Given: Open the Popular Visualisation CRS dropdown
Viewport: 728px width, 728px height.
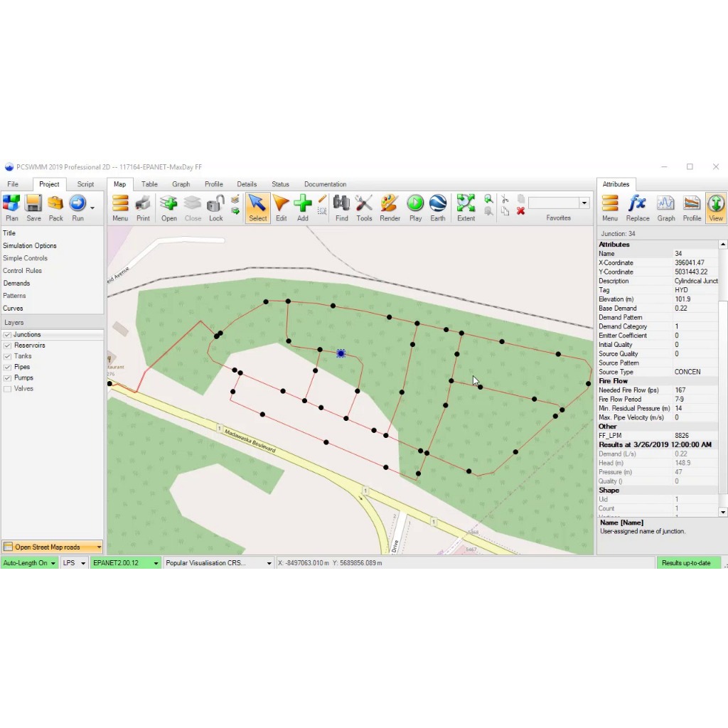Looking at the screenshot, I should (x=218, y=563).
